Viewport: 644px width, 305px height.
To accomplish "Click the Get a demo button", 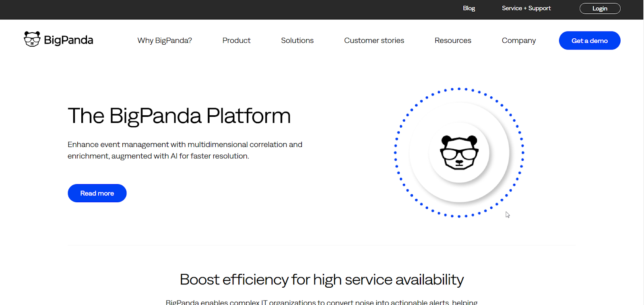I will click(x=590, y=40).
